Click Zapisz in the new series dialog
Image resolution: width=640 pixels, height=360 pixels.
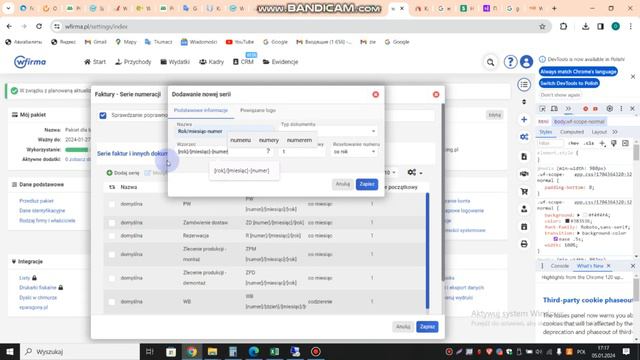pyautogui.click(x=367, y=184)
